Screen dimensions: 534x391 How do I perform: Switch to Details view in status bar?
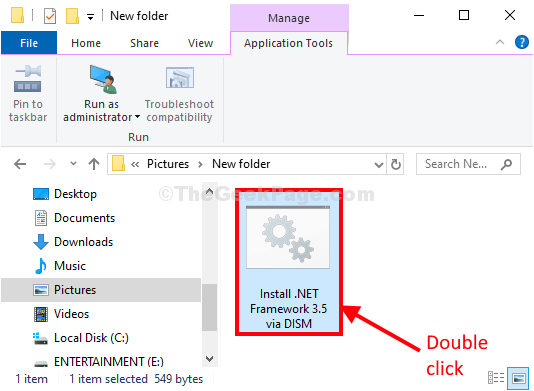coord(496,377)
